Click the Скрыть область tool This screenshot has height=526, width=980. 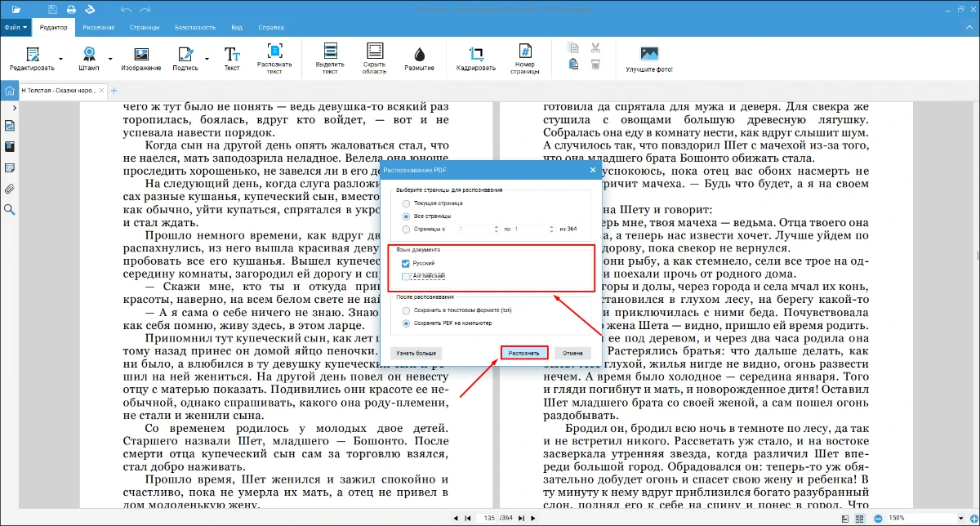(x=374, y=58)
